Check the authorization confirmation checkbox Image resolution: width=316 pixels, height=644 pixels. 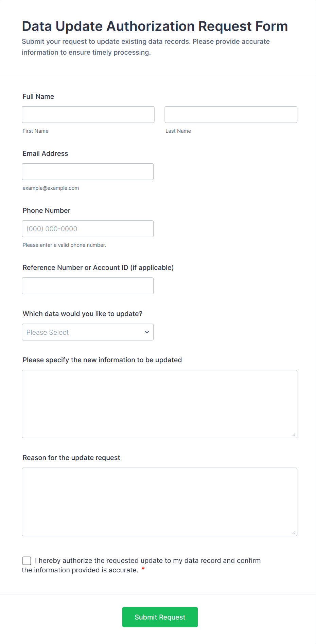point(27,561)
